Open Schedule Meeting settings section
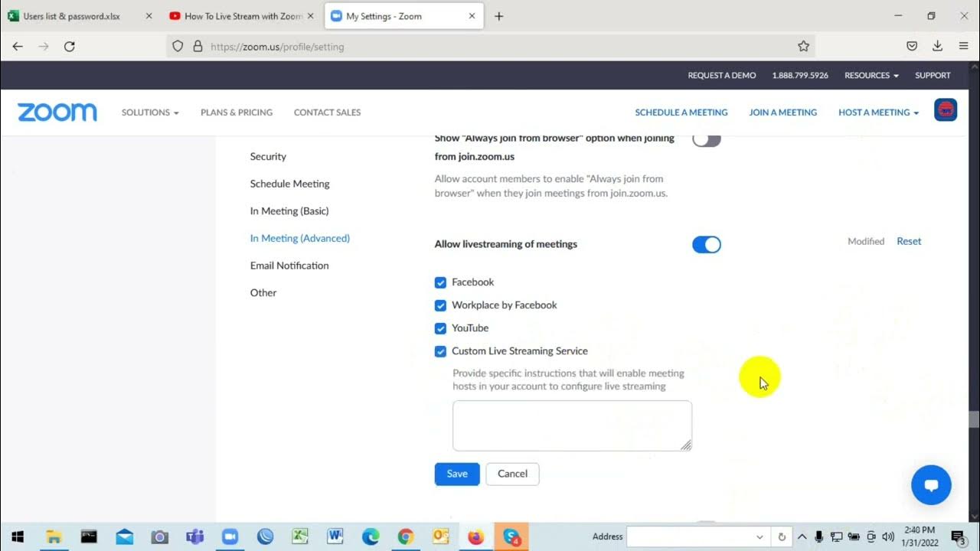The image size is (980, 551). [289, 184]
